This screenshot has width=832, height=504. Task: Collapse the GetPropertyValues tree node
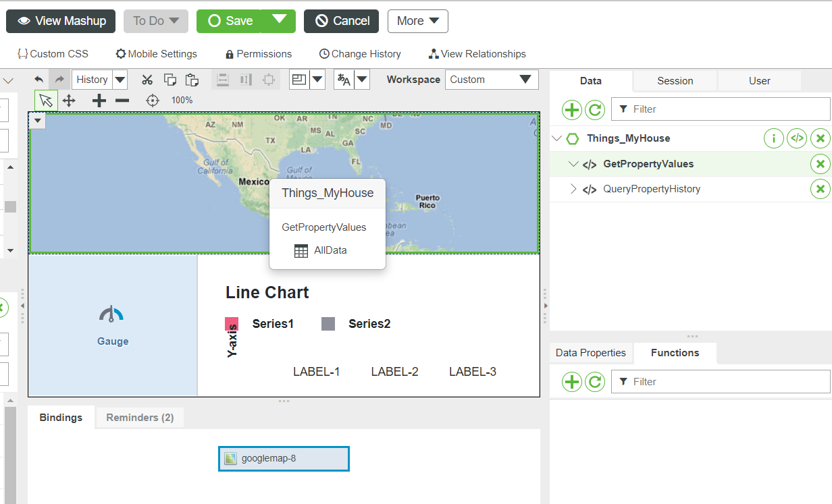pos(573,163)
